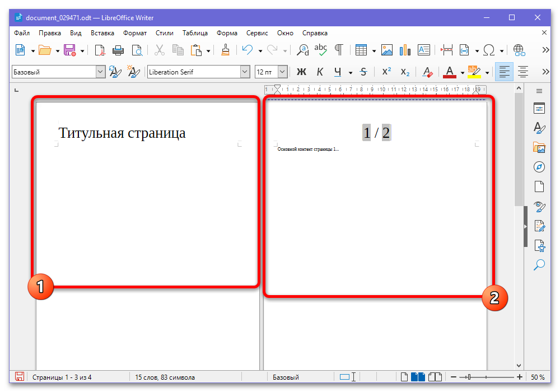Open Файл menu
This screenshot has width=560, height=392.
click(22, 33)
